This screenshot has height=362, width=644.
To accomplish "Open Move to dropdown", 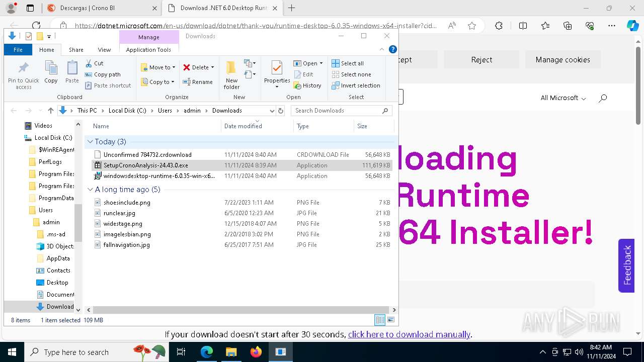I will click(x=158, y=67).
